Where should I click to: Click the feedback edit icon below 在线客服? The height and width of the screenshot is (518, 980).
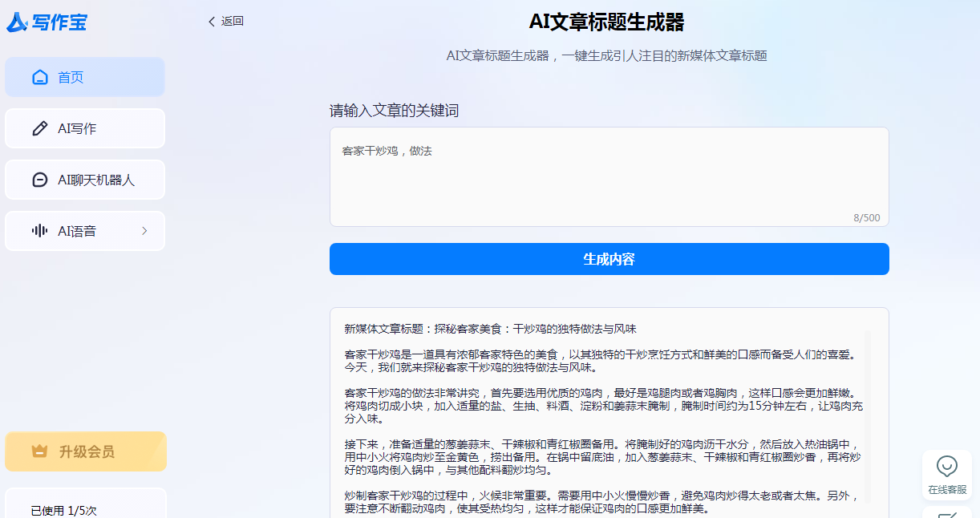click(x=947, y=514)
